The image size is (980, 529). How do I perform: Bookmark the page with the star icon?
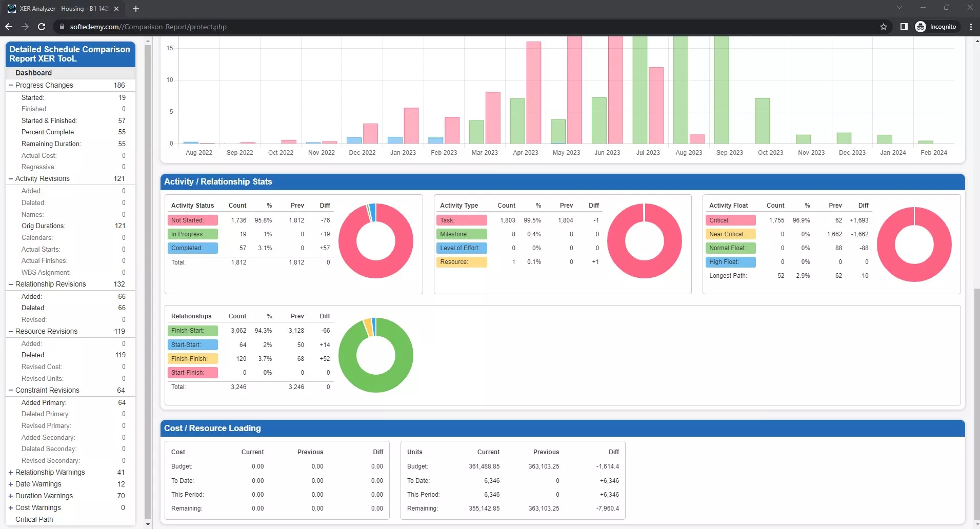[883, 27]
